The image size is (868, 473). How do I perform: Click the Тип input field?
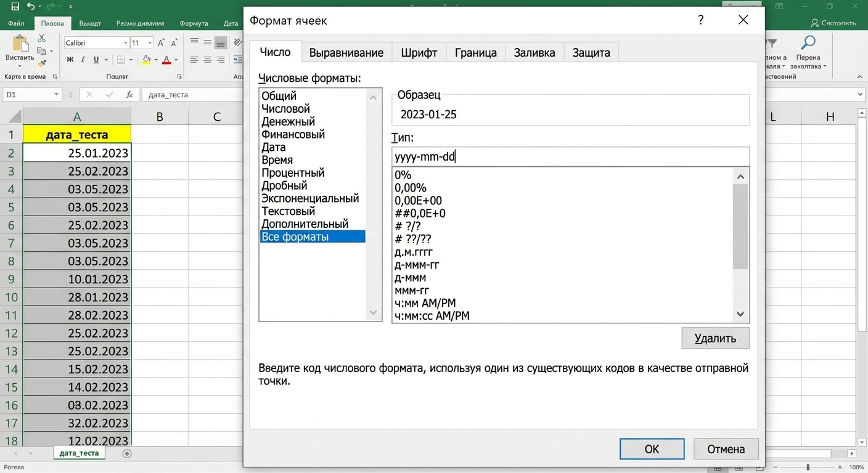pyautogui.click(x=570, y=156)
